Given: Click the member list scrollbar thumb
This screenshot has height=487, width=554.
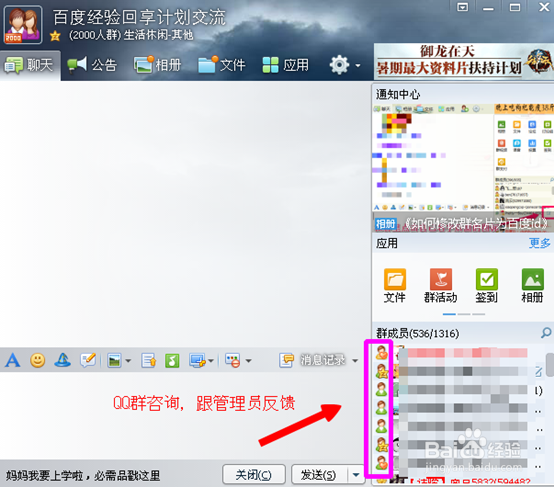Looking at the screenshot, I should tap(550, 365).
